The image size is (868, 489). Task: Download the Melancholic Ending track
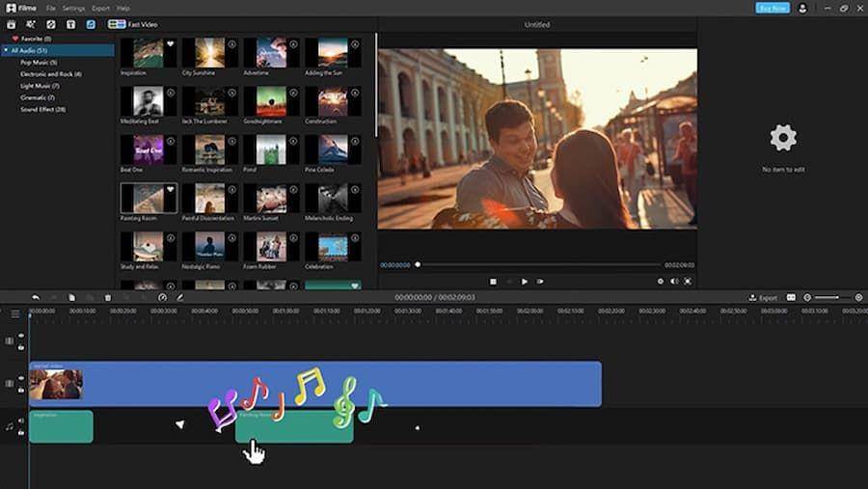coord(355,189)
